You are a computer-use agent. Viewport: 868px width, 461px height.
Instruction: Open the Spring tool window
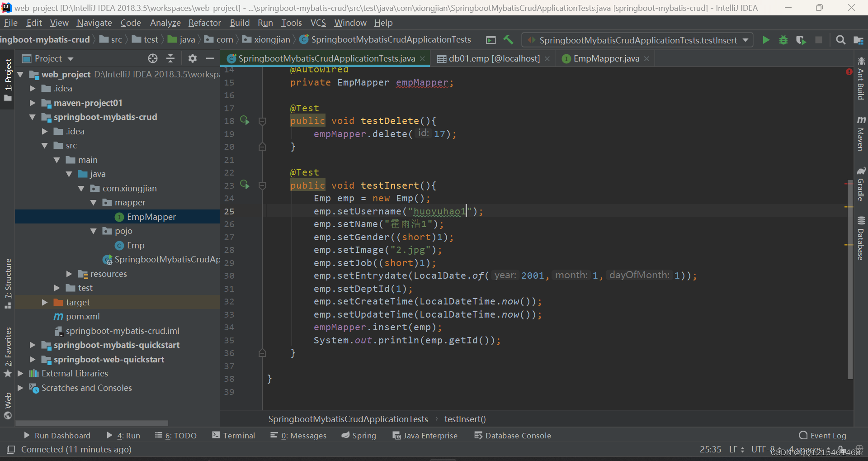359,435
